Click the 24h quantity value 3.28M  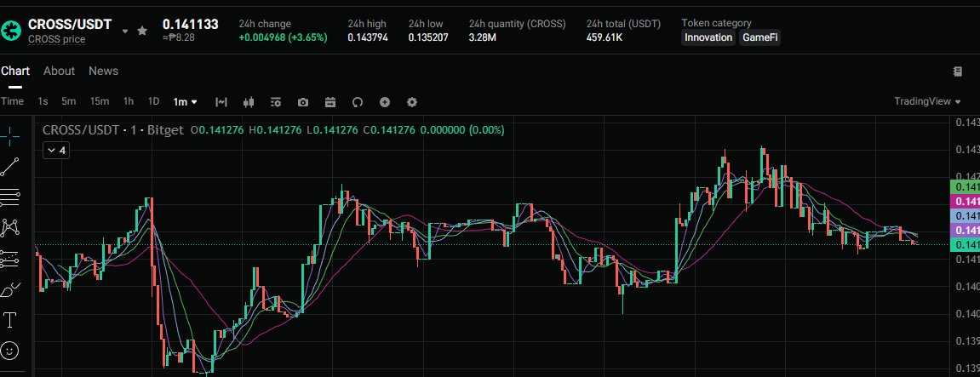483,37
